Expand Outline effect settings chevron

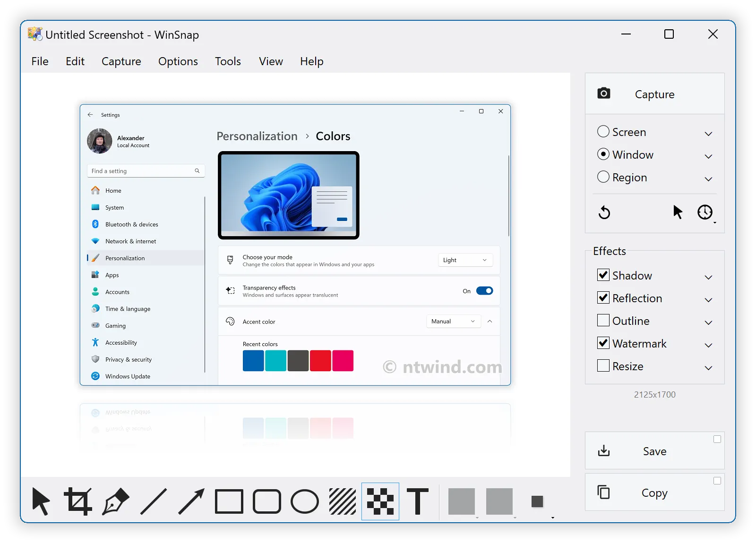[x=708, y=322]
